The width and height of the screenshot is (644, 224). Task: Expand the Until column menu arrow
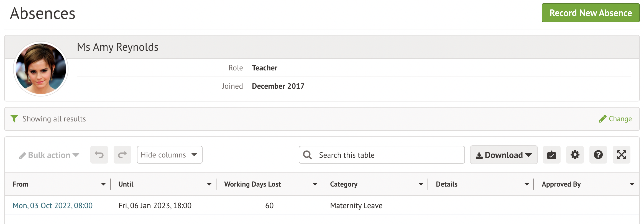click(x=209, y=184)
